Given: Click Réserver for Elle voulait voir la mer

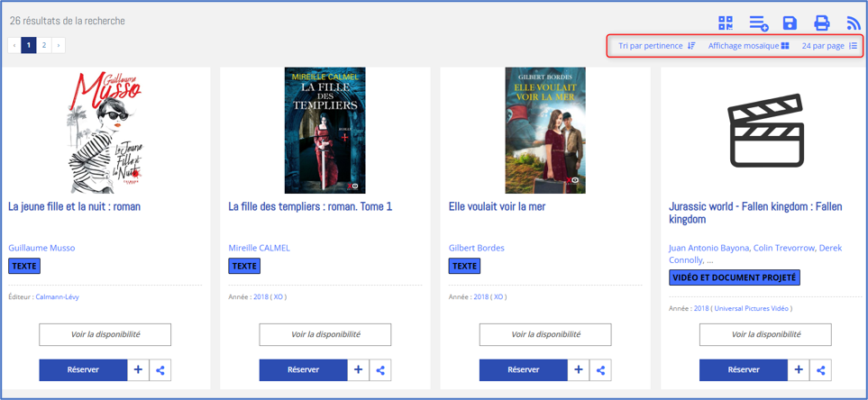Looking at the screenshot, I should point(524,370).
